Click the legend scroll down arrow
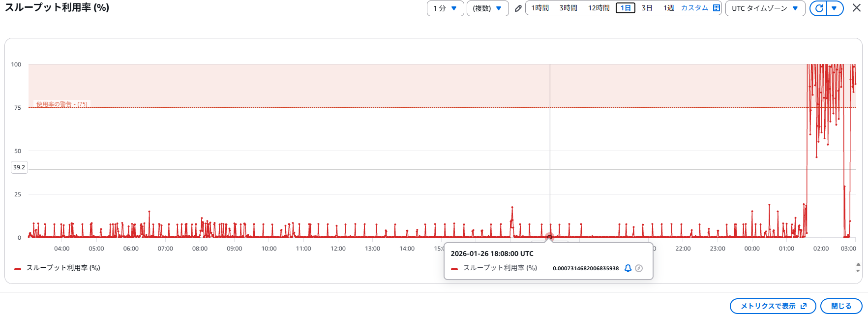 pyautogui.click(x=858, y=271)
